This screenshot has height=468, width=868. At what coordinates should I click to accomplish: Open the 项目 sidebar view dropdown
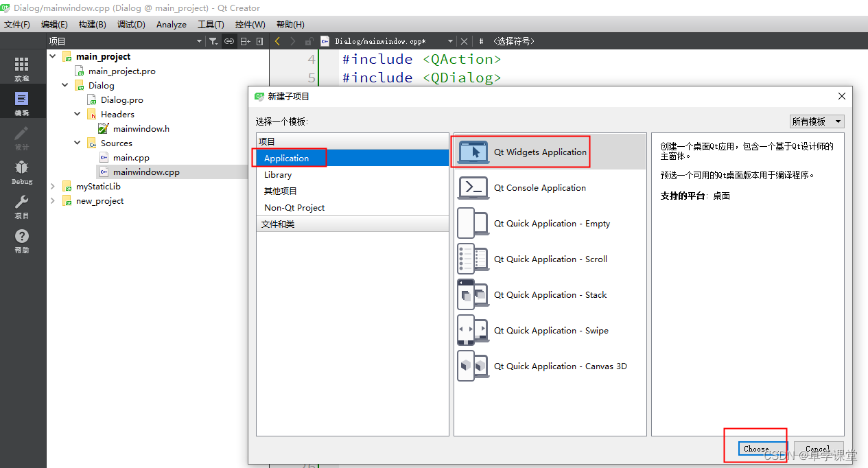pos(200,41)
